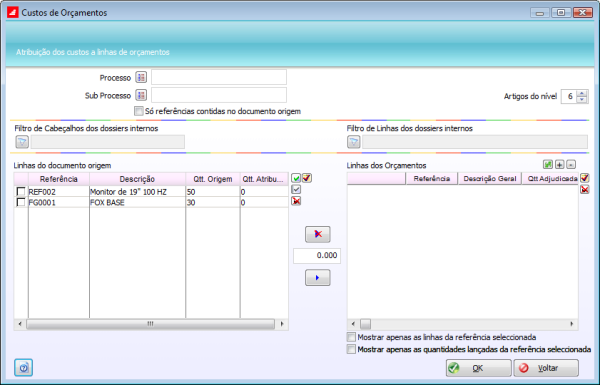Viewport: 600px width, 385px height.
Task: Sort by Referência column in origem grid
Action: (x=59, y=179)
